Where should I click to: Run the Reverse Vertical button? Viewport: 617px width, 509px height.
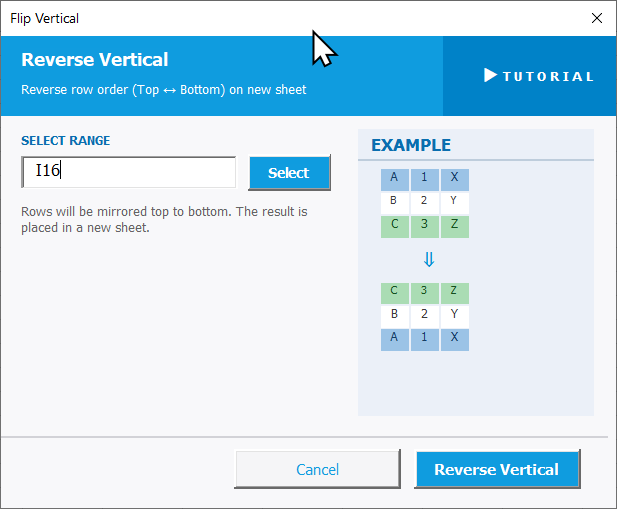coord(497,469)
